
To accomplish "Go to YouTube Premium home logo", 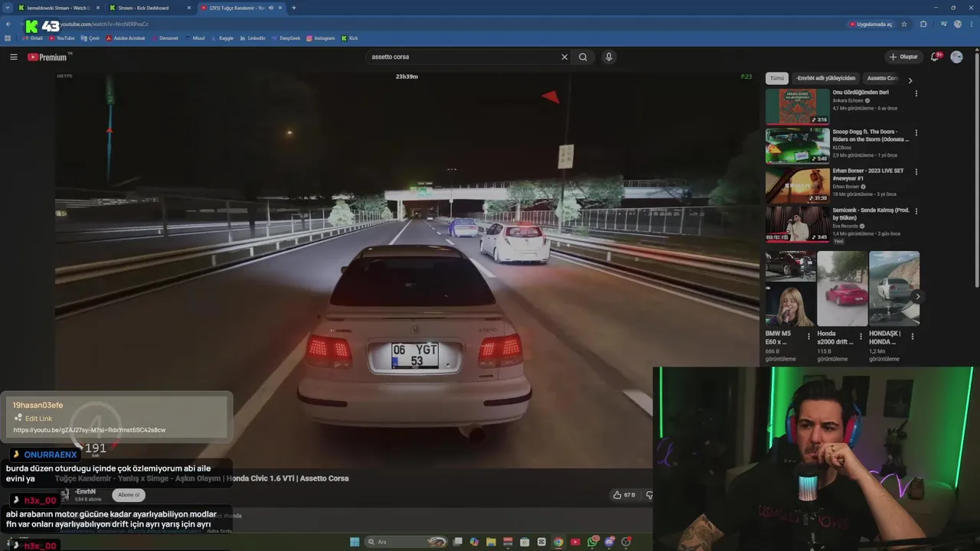I will pyautogui.click(x=47, y=57).
